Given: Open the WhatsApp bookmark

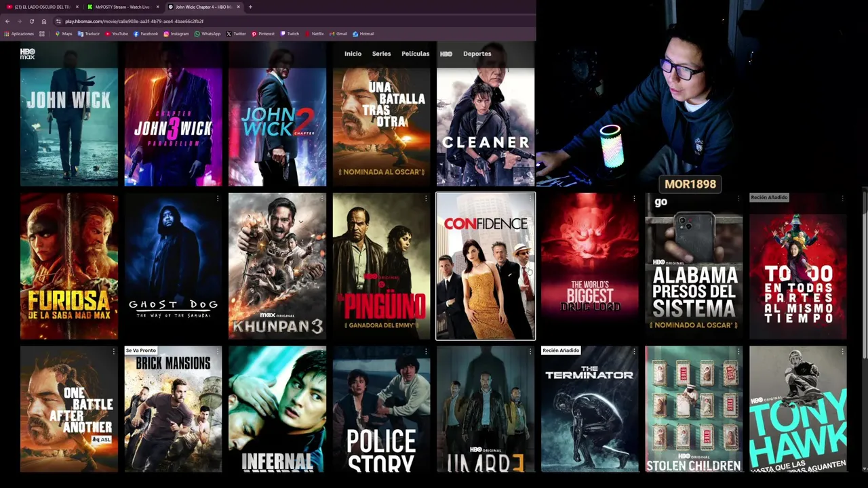Looking at the screenshot, I should coord(208,33).
